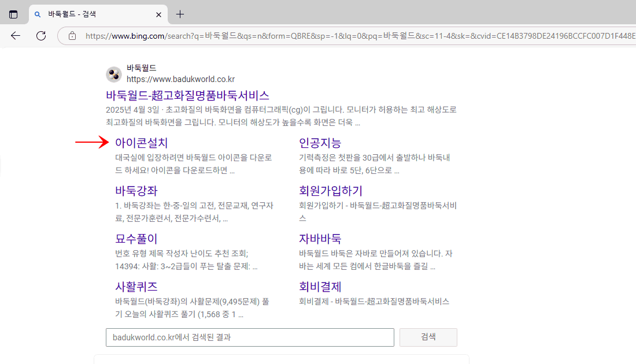Open the 회비결제 sitelink

[320, 287]
